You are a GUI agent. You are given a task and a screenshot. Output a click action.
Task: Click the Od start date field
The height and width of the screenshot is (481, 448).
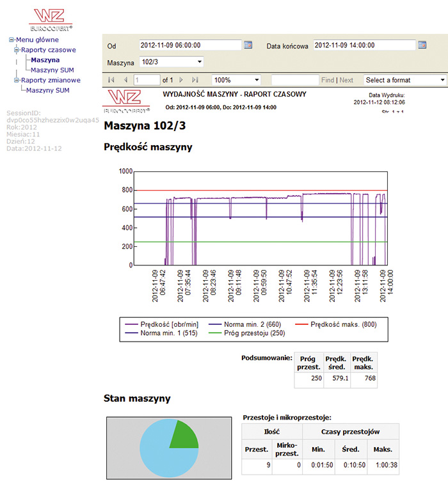190,45
